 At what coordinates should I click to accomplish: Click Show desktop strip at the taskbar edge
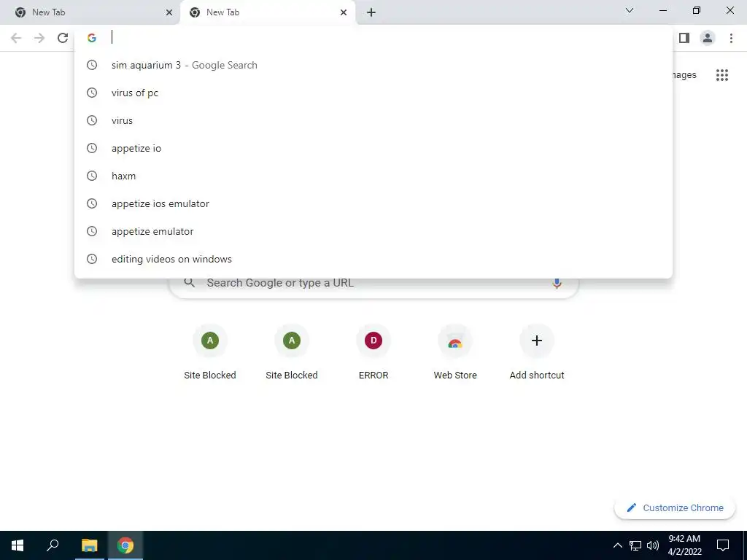[x=745, y=545]
